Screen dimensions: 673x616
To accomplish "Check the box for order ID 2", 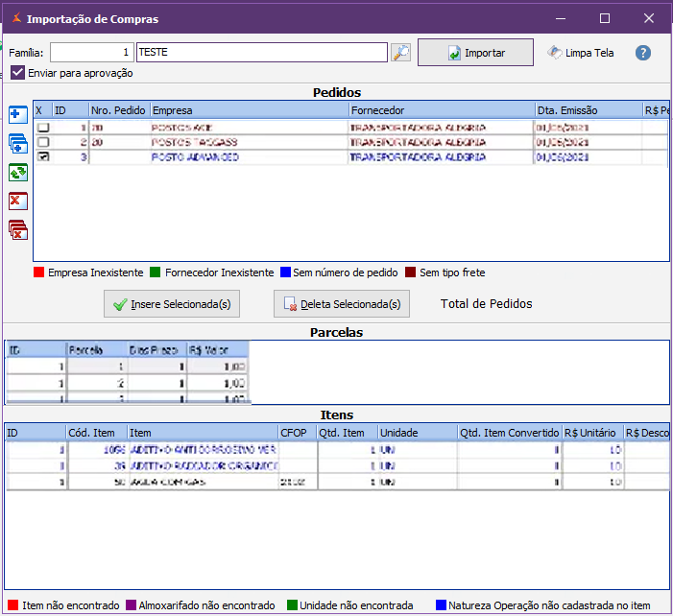I will pyautogui.click(x=42, y=142).
